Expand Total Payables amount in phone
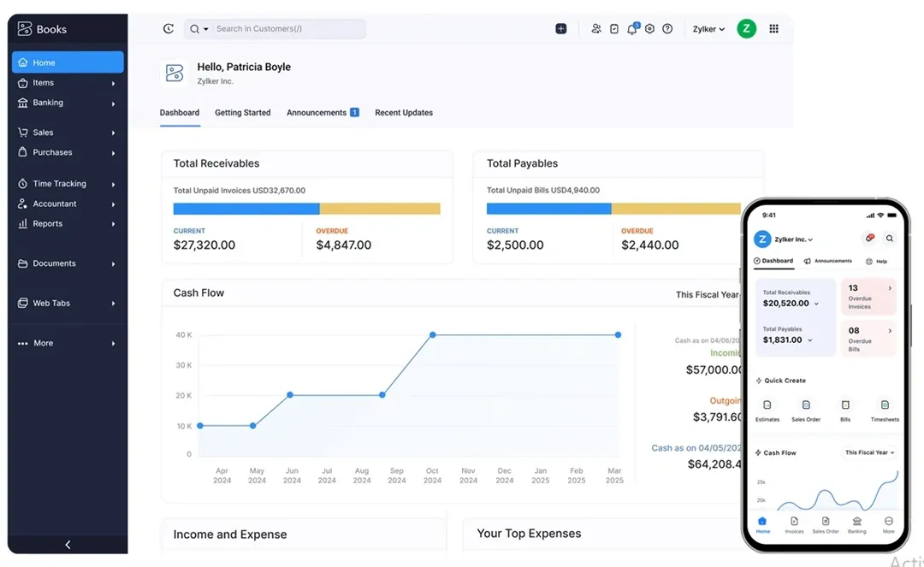The width and height of the screenshot is (924, 567). point(809,340)
